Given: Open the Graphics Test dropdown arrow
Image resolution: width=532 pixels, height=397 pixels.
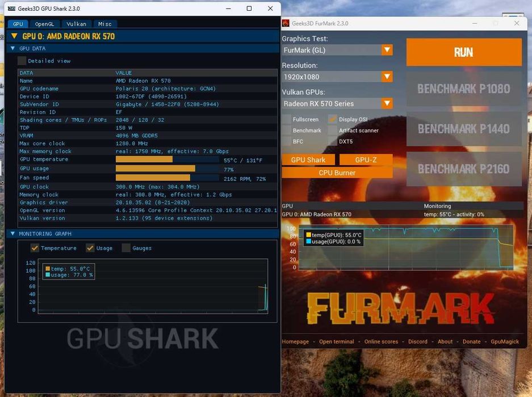Looking at the screenshot, I should [x=387, y=50].
